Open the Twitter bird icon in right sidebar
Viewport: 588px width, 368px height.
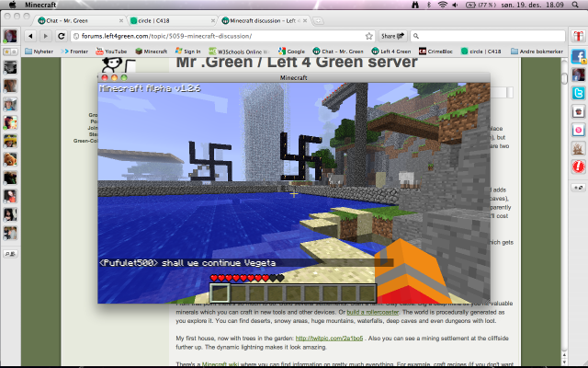click(578, 93)
